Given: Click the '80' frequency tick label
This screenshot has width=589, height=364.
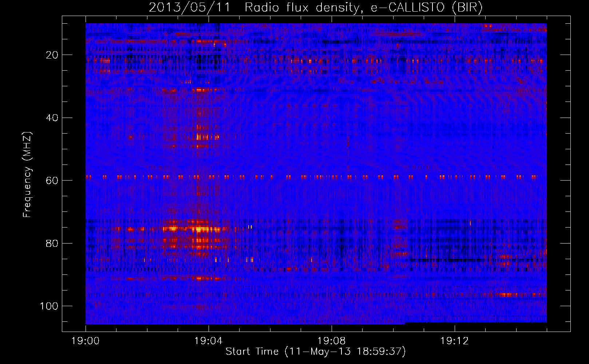Looking at the screenshot, I should [x=52, y=243].
